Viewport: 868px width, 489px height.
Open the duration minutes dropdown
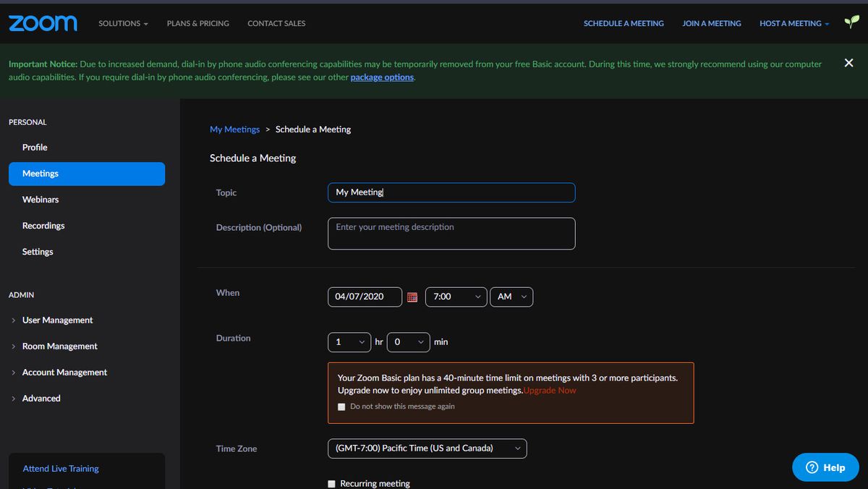click(409, 341)
